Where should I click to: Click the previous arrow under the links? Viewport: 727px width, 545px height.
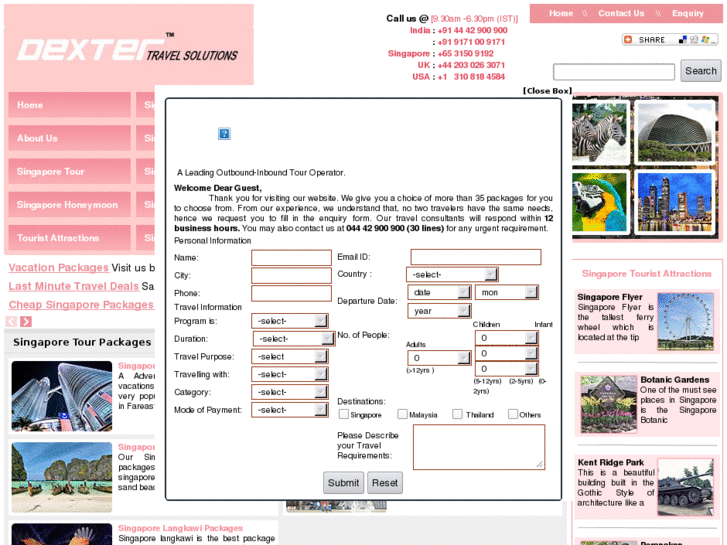[12, 321]
